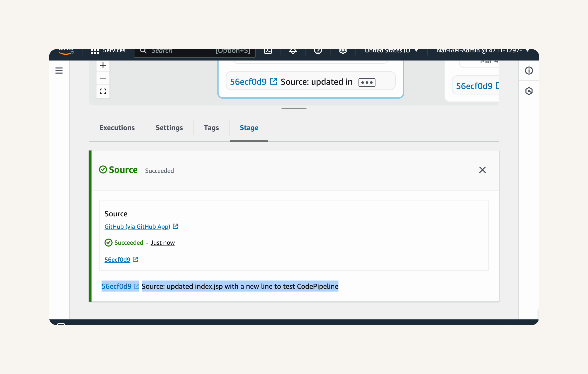588x374 pixels.
Task: Close the Source stage details panel
Action: [x=482, y=170]
